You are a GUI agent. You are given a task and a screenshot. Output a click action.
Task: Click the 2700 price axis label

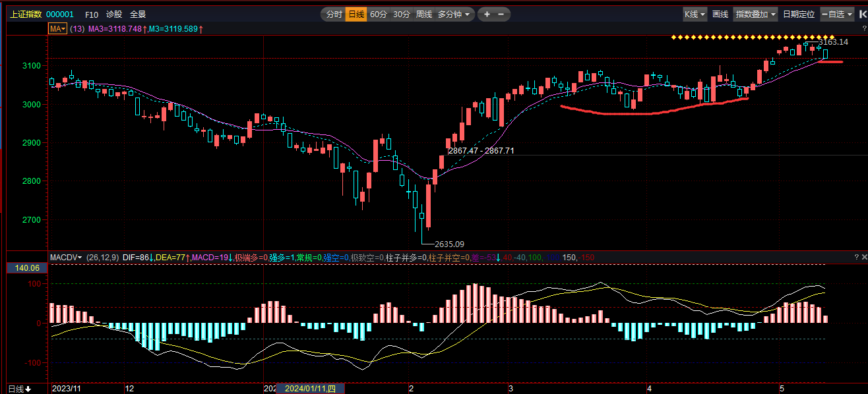pos(31,219)
